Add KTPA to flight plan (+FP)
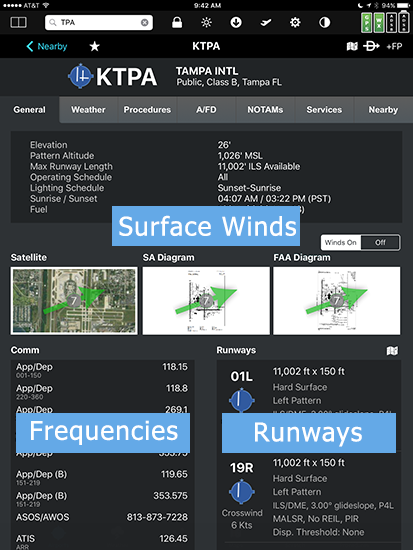Screen dimensions: 413x550 tap(394, 46)
